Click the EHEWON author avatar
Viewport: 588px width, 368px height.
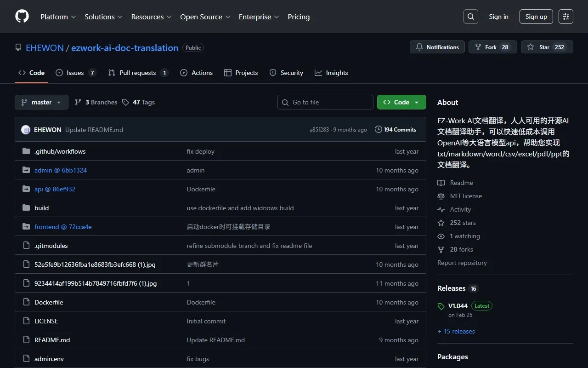point(26,130)
